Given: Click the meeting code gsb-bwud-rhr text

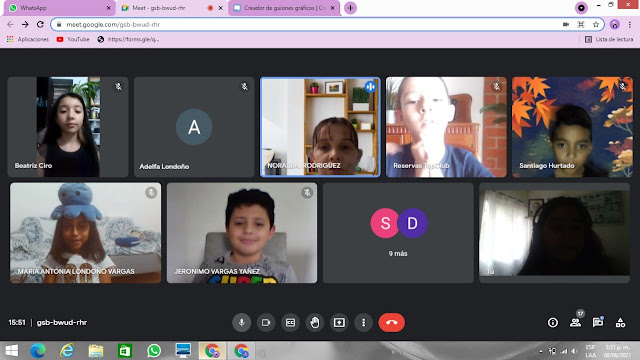Looking at the screenshot, I should pyautogui.click(x=62, y=322).
